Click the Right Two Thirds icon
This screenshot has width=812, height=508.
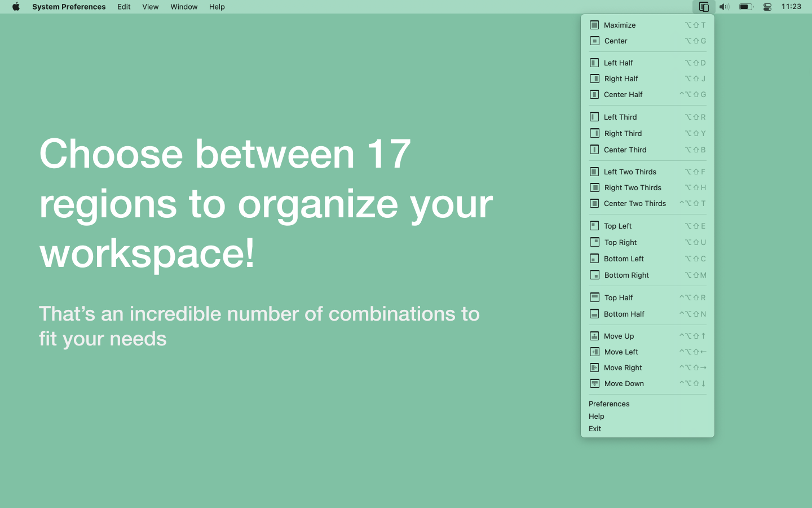point(594,187)
